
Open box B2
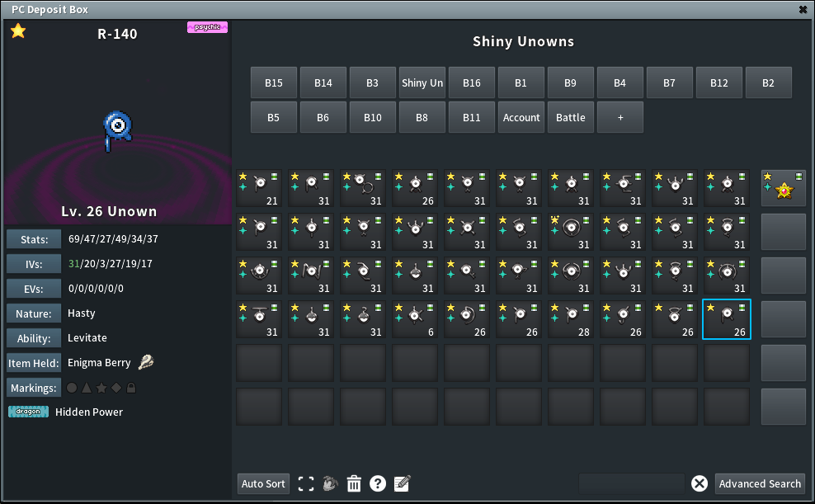pyautogui.click(x=769, y=82)
